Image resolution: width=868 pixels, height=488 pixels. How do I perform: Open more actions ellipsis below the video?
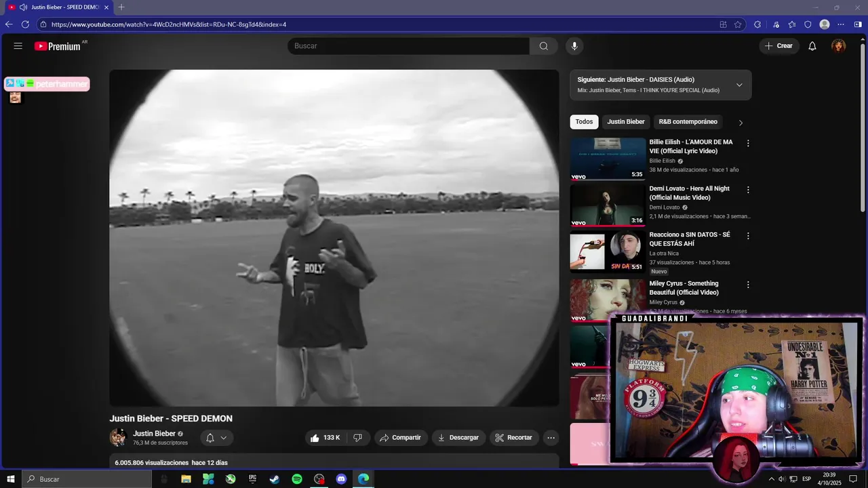(x=551, y=438)
